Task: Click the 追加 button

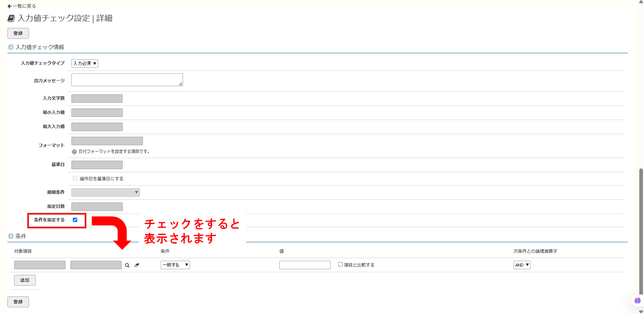Action: click(25, 280)
